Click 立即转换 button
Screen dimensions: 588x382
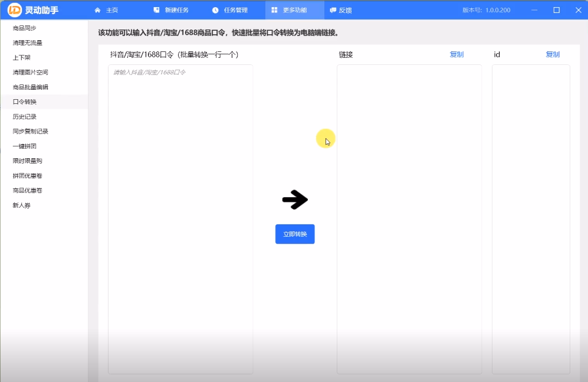295,234
